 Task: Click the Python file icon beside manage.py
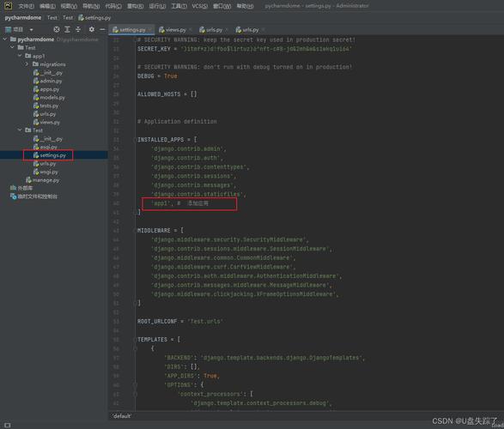(28, 180)
